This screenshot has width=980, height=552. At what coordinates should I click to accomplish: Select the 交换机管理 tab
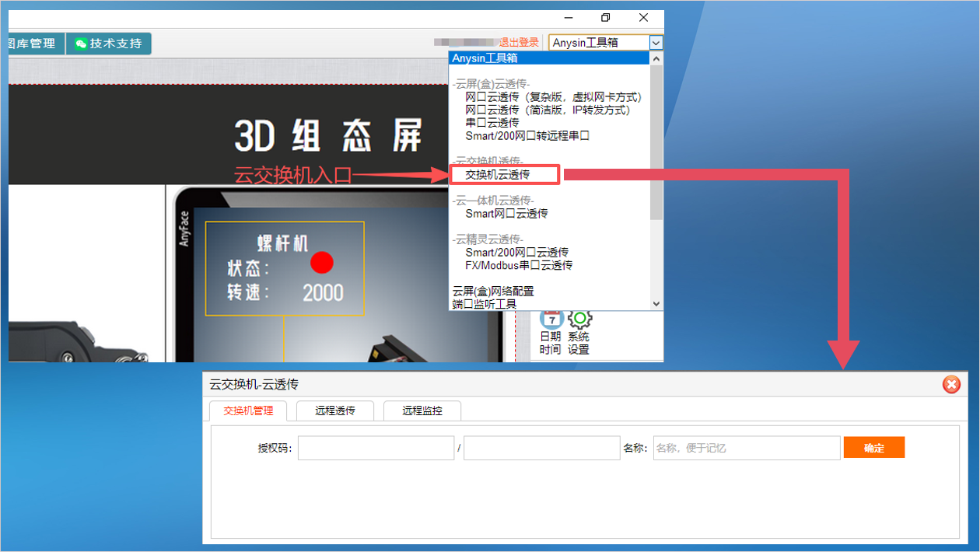coord(248,411)
